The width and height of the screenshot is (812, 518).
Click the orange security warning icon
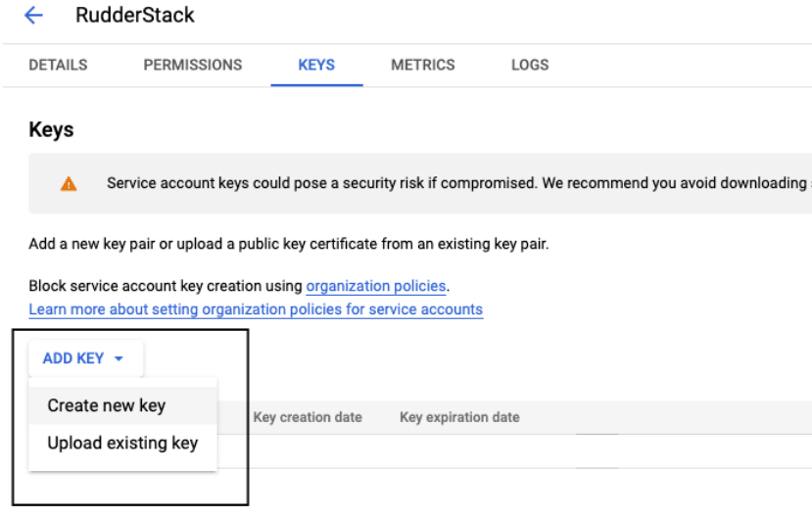coord(69,184)
